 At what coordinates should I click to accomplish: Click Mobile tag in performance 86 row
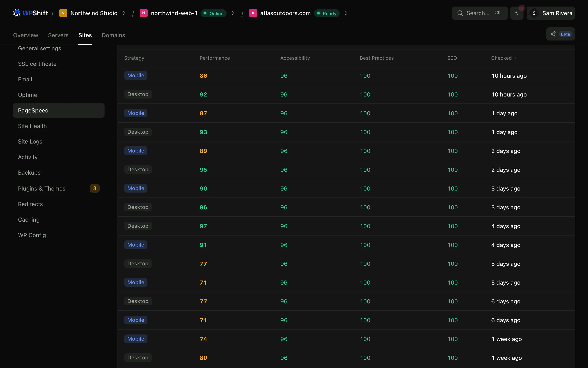(x=136, y=75)
